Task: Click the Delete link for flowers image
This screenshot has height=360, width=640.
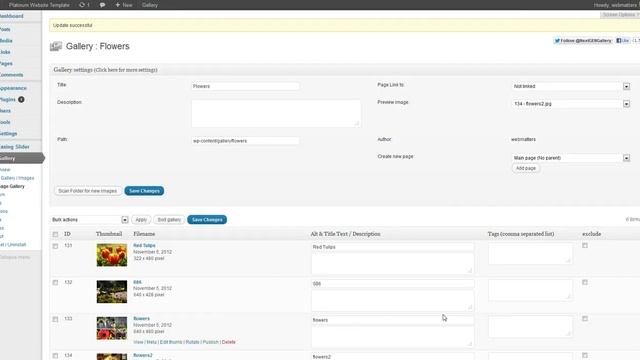Action: pyautogui.click(x=229, y=342)
